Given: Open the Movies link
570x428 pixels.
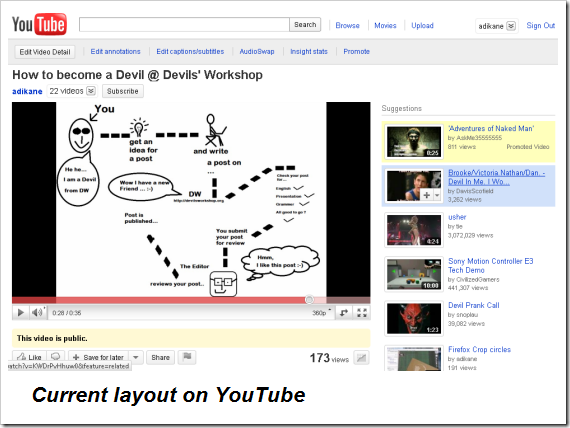Looking at the screenshot, I should click(385, 25).
